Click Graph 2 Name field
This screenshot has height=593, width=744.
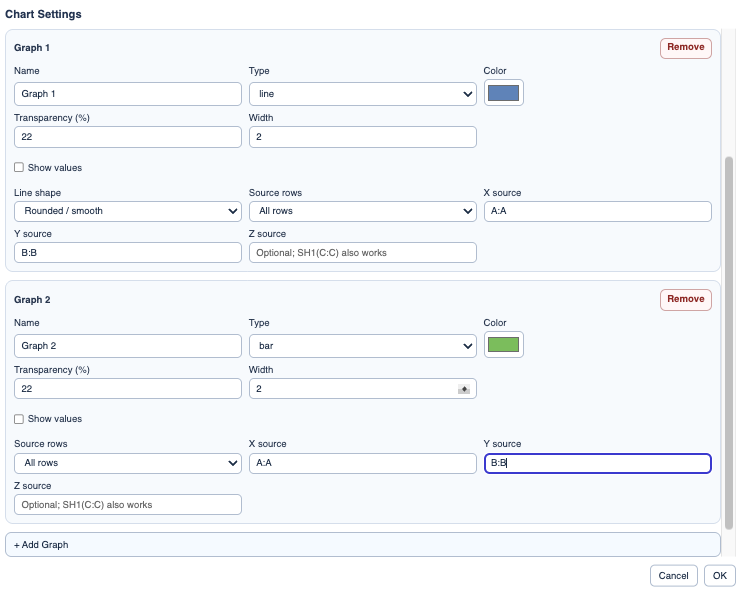(128, 346)
